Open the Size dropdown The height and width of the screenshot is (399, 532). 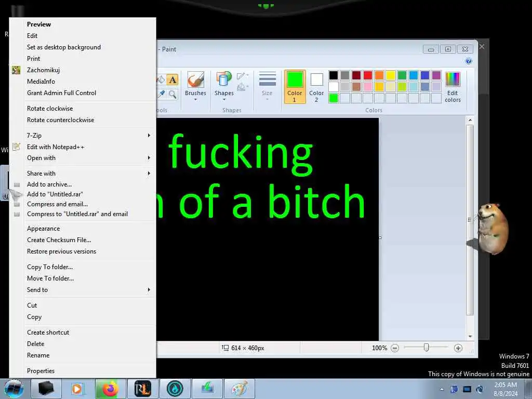point(267,86)
